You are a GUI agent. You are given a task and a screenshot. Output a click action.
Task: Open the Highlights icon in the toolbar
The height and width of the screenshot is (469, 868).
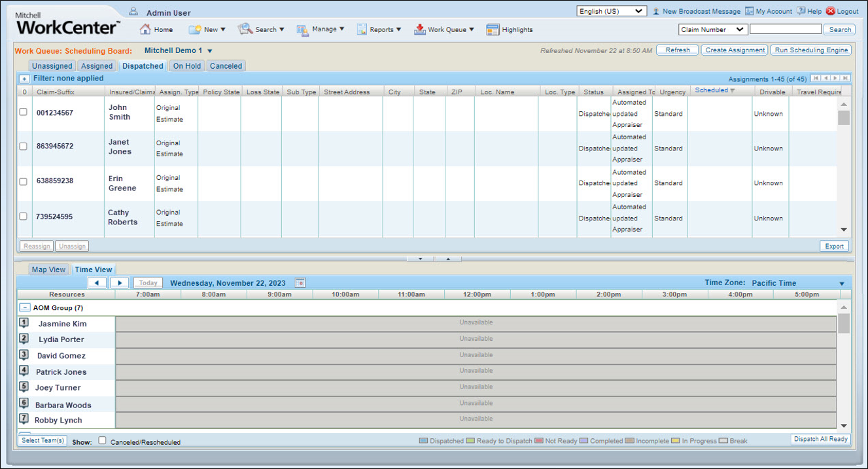pos(493,29)
